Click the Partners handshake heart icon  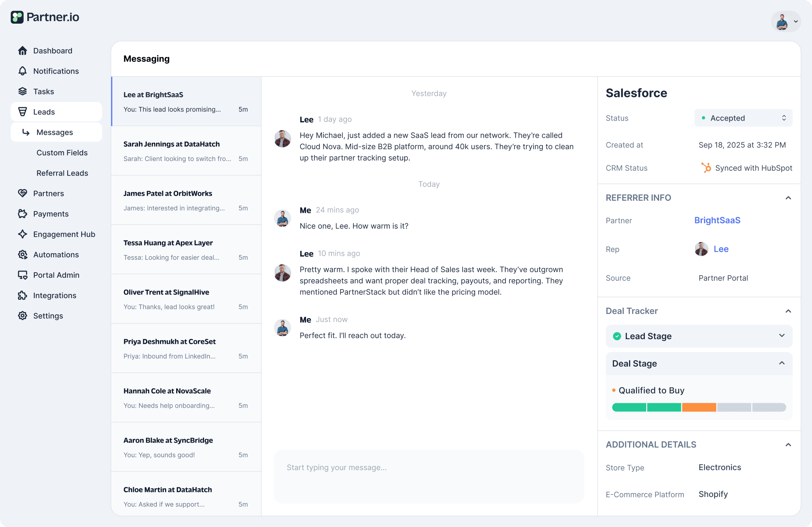click(x=23, y=194)
